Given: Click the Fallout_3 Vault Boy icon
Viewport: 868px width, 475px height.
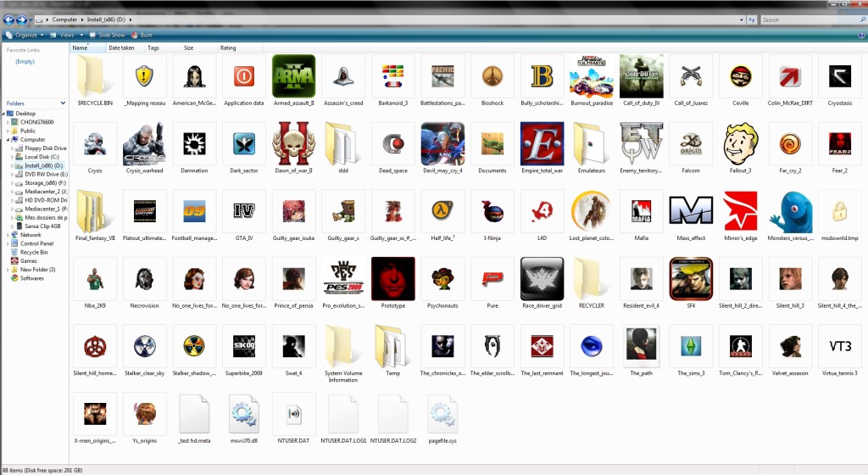Looking at the screenshot, I should tap(740, 144).
